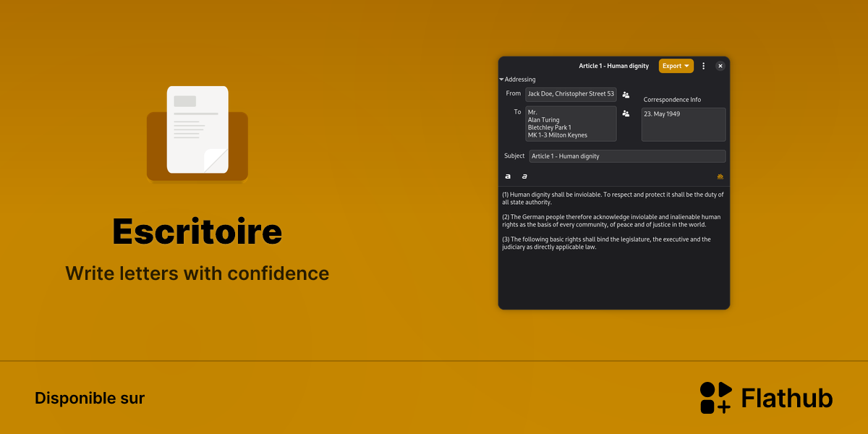Collapse the Addressing section
The image size is (868, 434).
pyautogui.click(x=518, y=80)
